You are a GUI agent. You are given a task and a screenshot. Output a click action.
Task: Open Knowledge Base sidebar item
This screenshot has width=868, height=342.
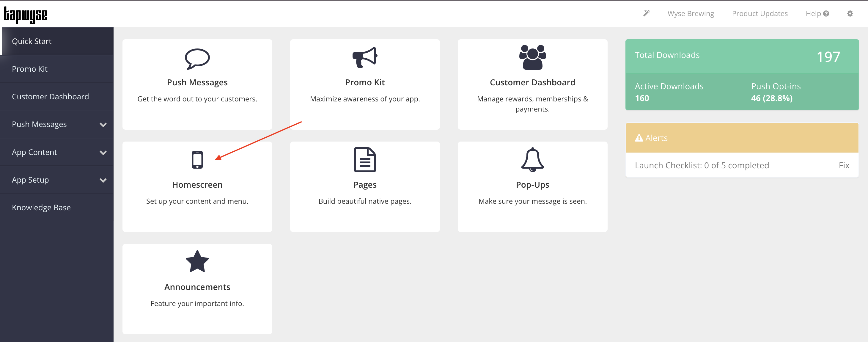41,208
